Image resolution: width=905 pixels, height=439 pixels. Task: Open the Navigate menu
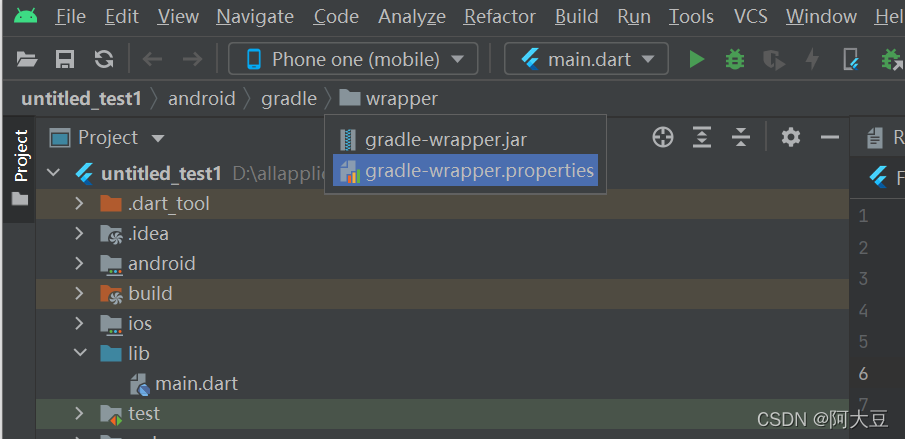[256, 17]
